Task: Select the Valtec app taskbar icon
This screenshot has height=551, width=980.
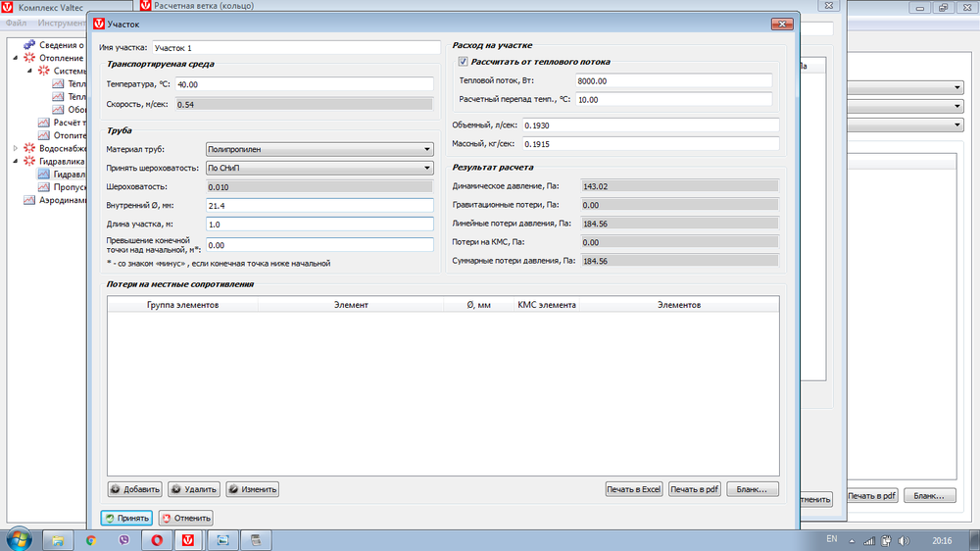Action: coord(188,540)
